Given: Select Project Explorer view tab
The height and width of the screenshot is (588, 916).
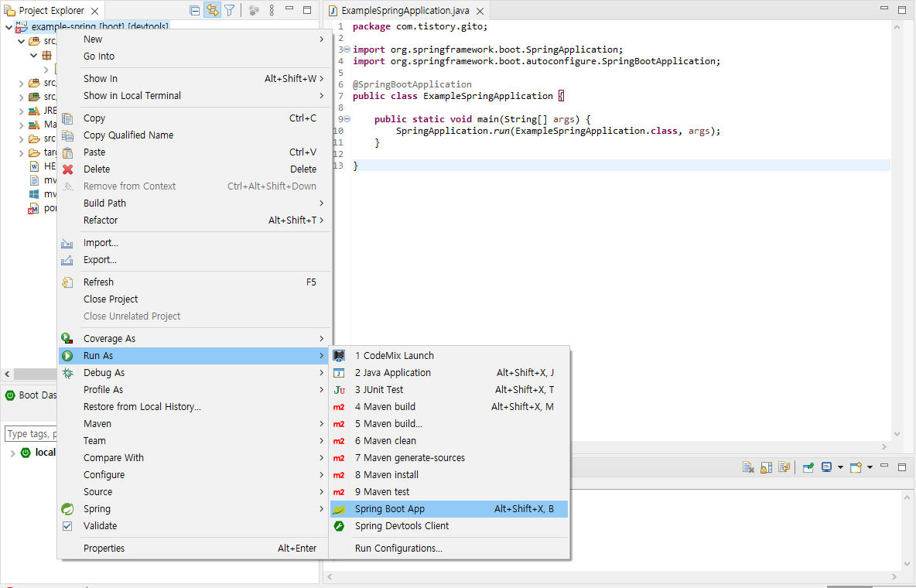Looking at the screenshot, I should click(51, 11).
